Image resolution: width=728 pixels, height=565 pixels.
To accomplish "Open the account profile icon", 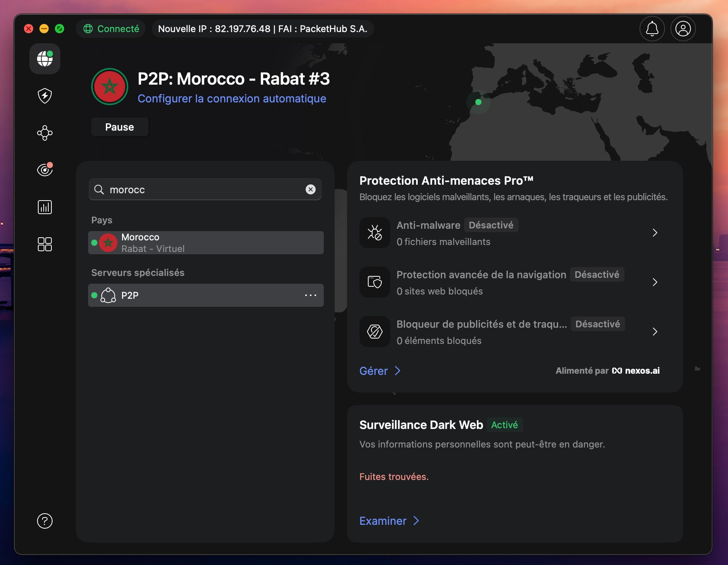I will [682, 29].
